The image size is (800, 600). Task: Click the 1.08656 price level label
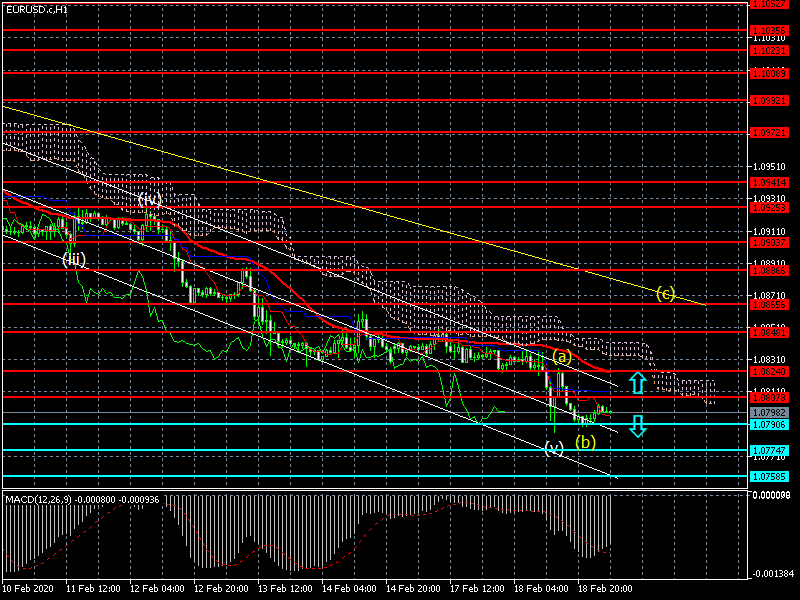(769, 305)
